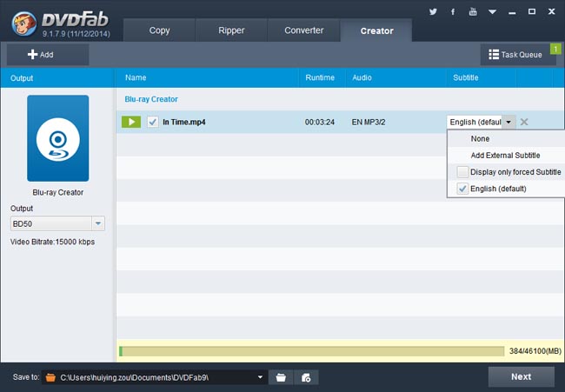The width and height of the screenshot is (565, 392).
Task: Click the orange folder icon in path
Action: coord(50,377)
